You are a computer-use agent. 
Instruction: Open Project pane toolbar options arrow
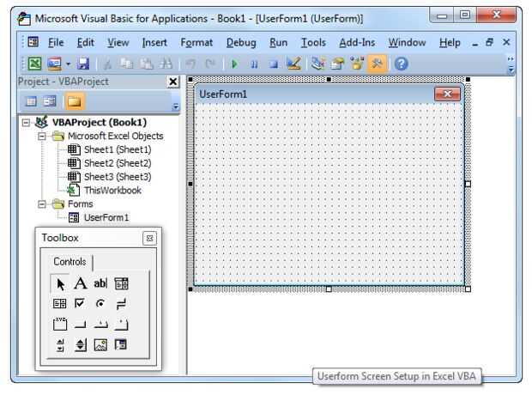(175, 106)
